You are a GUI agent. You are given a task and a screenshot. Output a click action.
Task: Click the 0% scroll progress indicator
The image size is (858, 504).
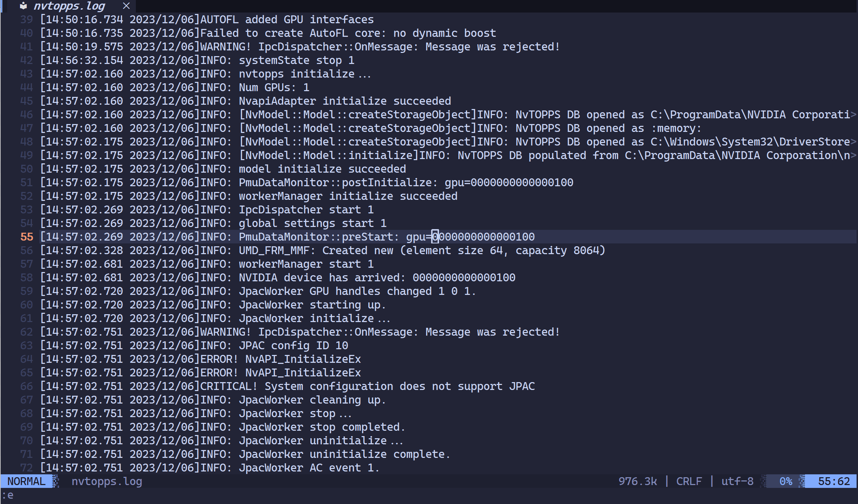click(x=786, y=481)
